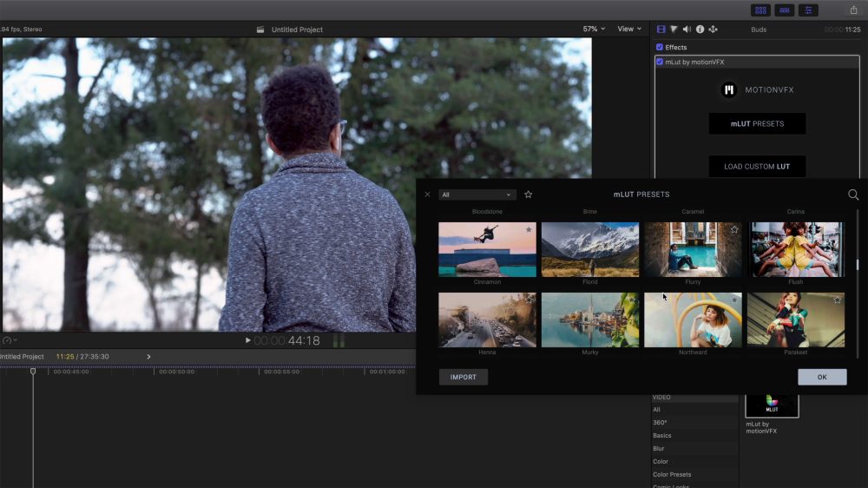Choose the Cinnamon preset thumbnail

487,250
